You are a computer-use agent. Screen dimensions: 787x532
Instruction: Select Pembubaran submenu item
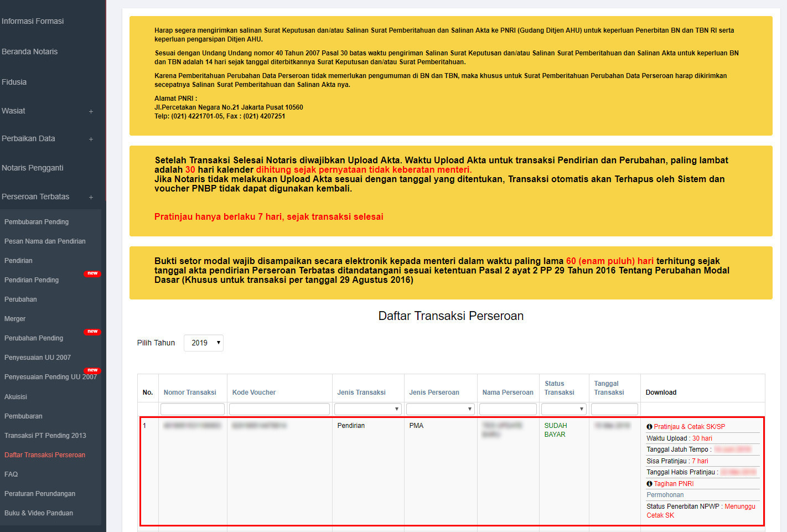point(23,416)
